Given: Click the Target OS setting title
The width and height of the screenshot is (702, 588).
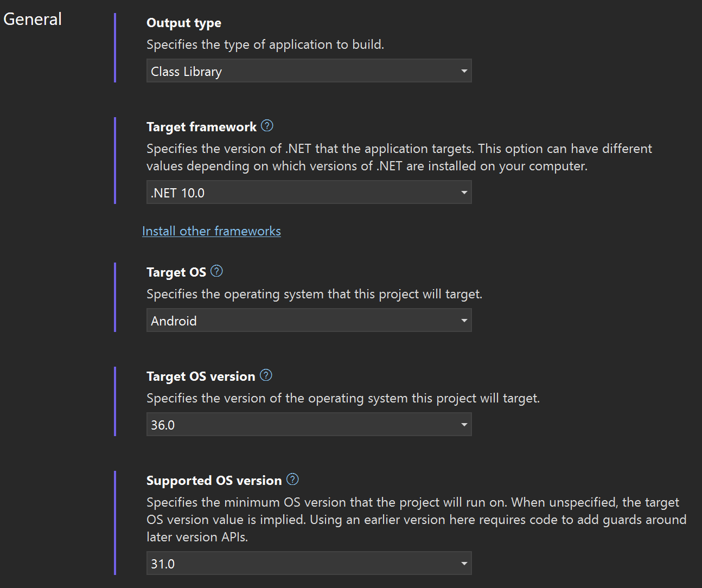Looking at the screenshot, I should [x=176, y=272].
